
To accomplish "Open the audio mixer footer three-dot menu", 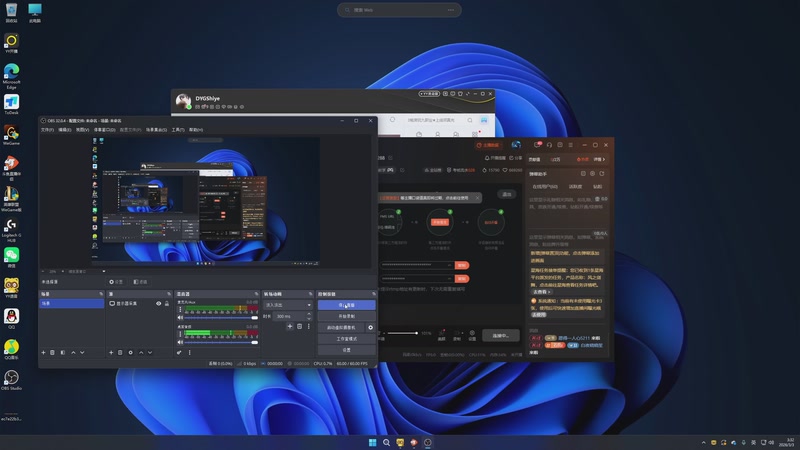I will click(190, 353).
